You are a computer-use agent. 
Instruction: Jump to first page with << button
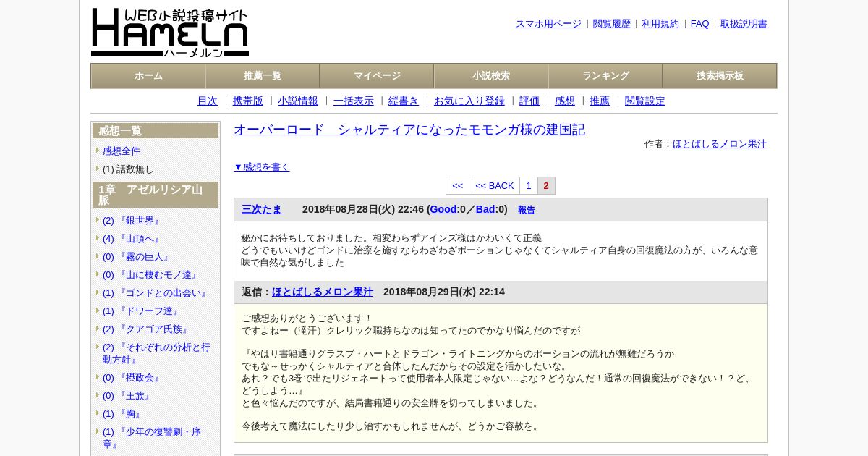coord(457,186)
